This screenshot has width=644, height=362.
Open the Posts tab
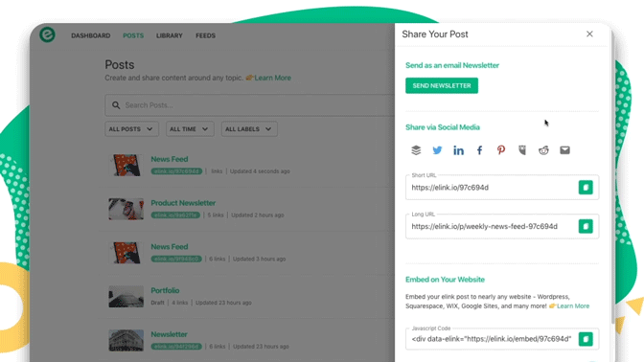pyautogui.click(x=133, y=35)
